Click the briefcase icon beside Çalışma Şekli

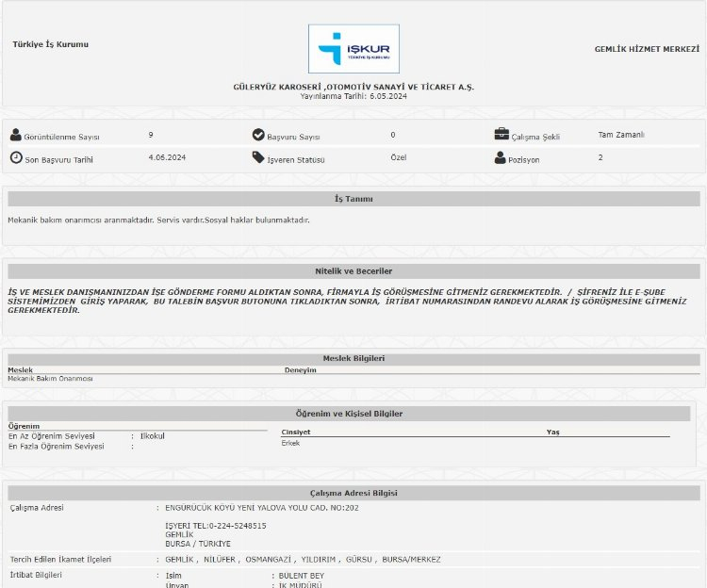coord(501,135)
